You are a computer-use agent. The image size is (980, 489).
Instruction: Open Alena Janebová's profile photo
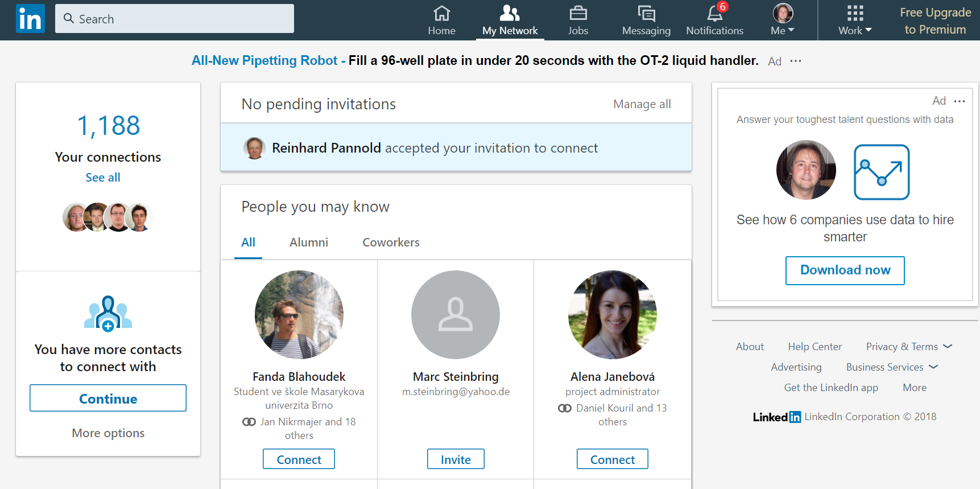pos(613,315)
